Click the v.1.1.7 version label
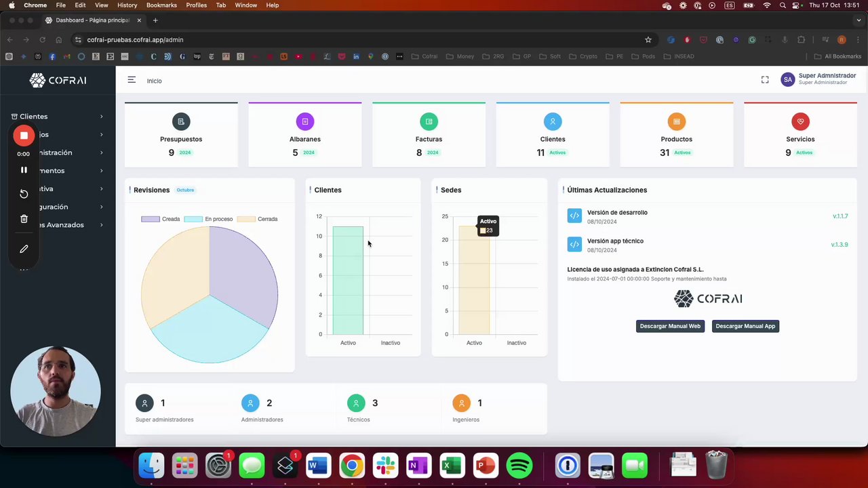The height and width of the screenshot is (488, 868). (x=840, y=216)
